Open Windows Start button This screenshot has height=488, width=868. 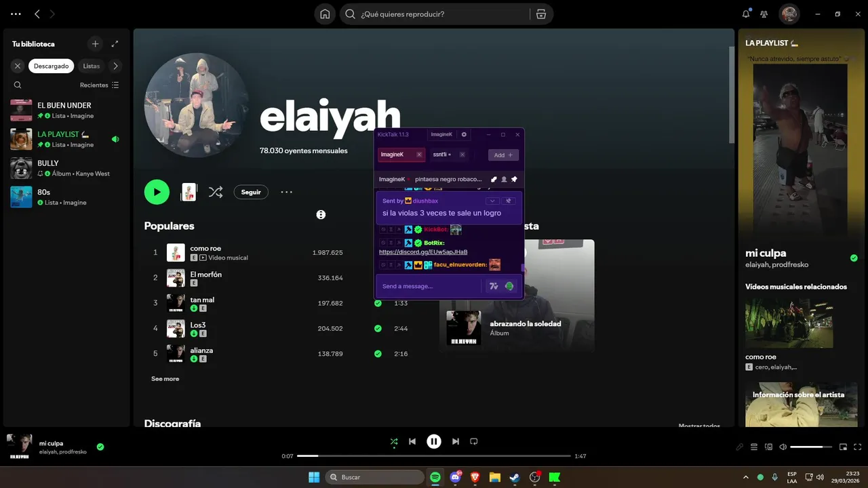tap(314, 477)
